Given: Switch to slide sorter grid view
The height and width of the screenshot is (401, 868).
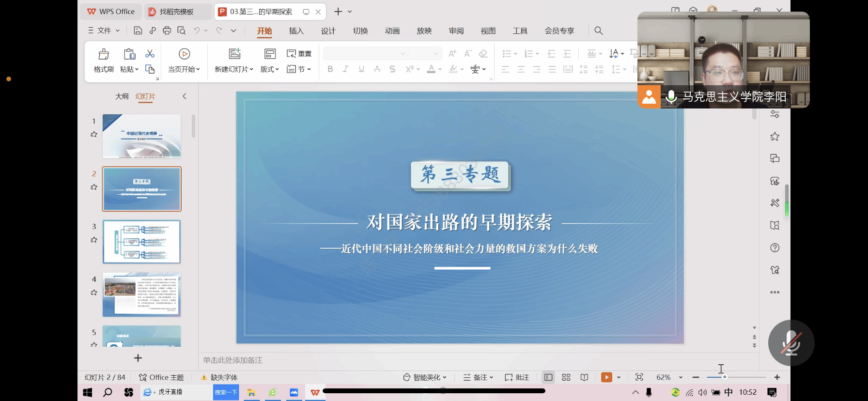Looking at the screenshot, I should point(566,377).
